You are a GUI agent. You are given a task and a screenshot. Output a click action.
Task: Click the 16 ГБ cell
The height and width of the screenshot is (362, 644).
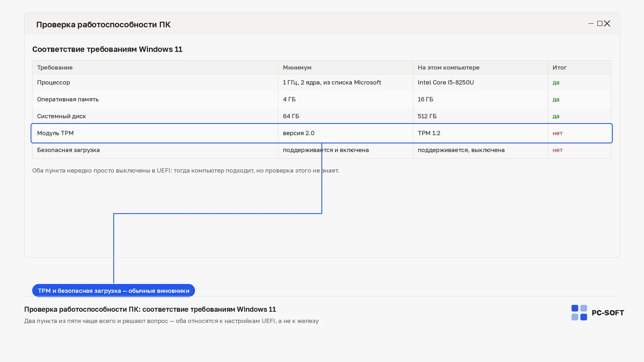(481, 99)
